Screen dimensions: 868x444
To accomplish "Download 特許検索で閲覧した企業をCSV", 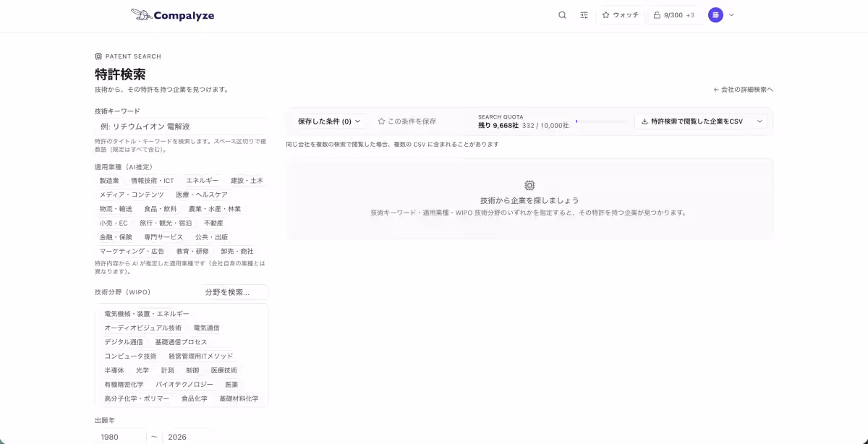I will coord(693,121).
